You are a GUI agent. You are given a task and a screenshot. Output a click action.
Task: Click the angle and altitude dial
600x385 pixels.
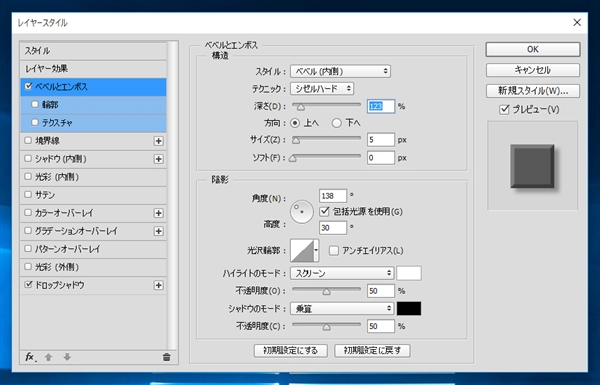click(x=302, y=212)
